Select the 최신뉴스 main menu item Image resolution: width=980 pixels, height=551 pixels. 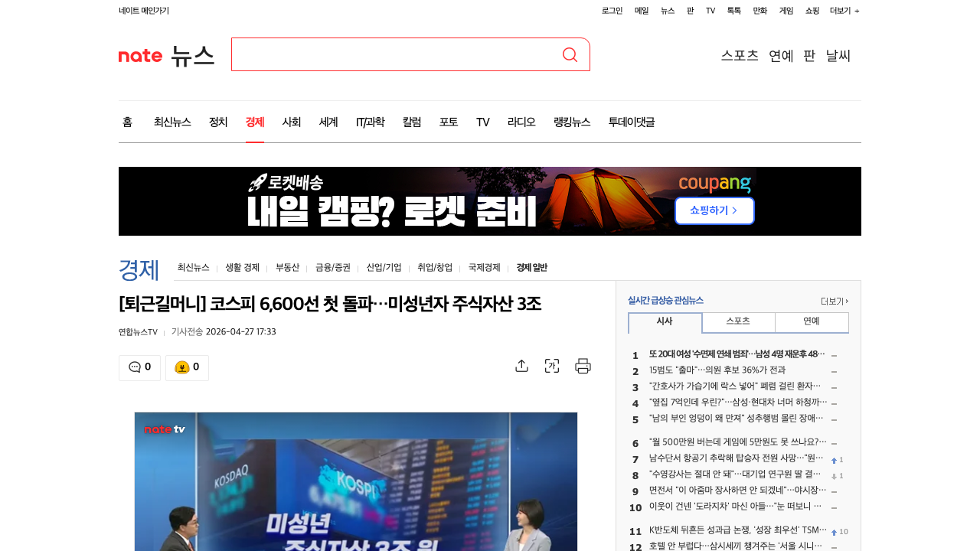(x=172, y=122)
